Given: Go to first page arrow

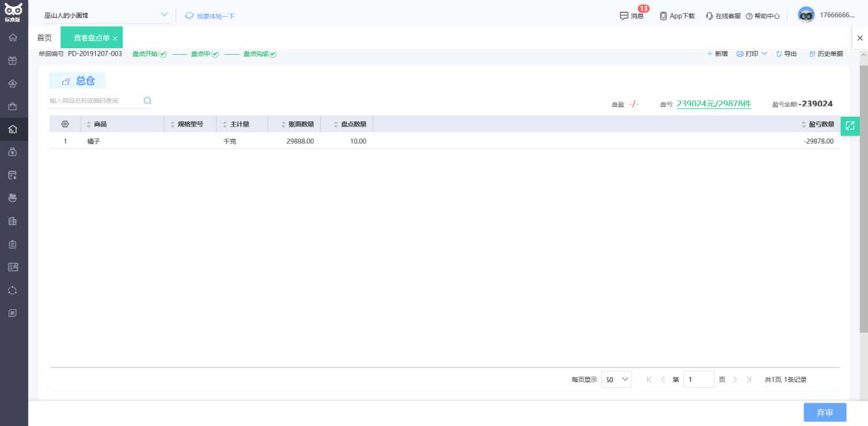Looking at the screenshot, I should (649, 379).
